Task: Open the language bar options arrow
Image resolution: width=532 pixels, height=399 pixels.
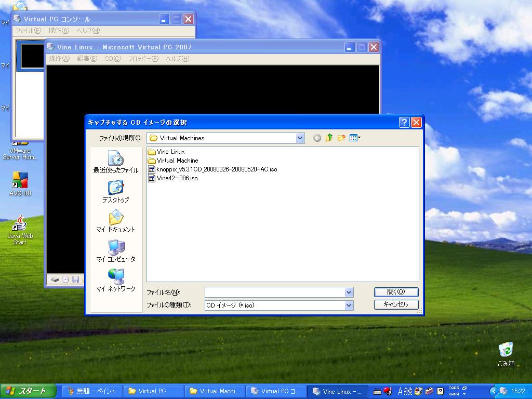Action: point(464,394)
